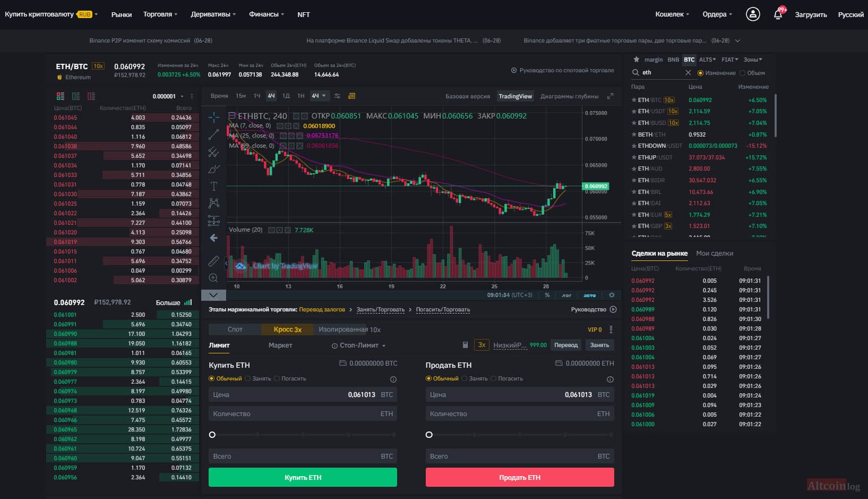This screenshot has width=868, height=499.
Task: Click the 'Занять' borrow button
Action: [599, 345]
